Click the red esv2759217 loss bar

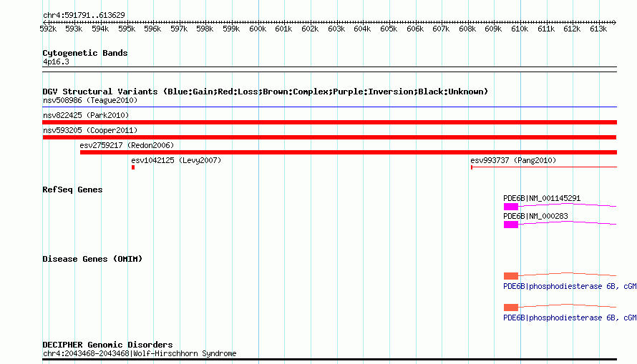coord(349,152)
